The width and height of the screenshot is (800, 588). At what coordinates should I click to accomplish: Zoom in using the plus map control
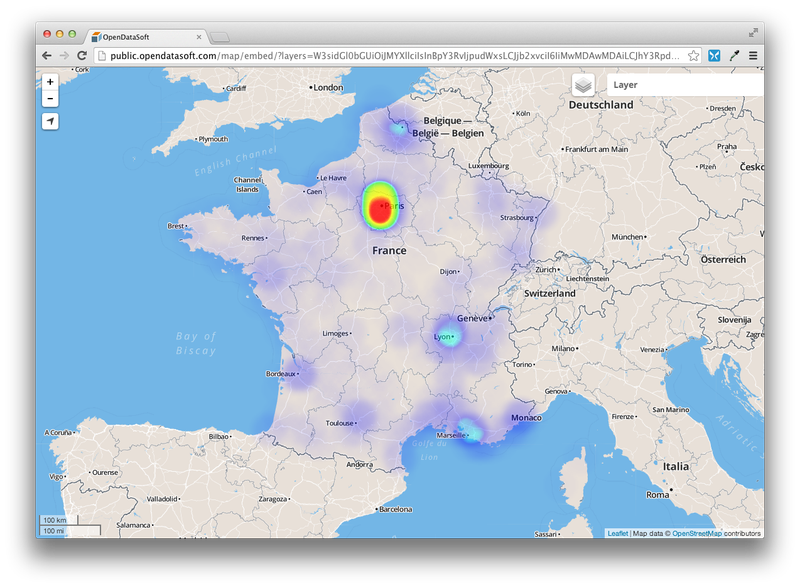(x=51, y=82)
